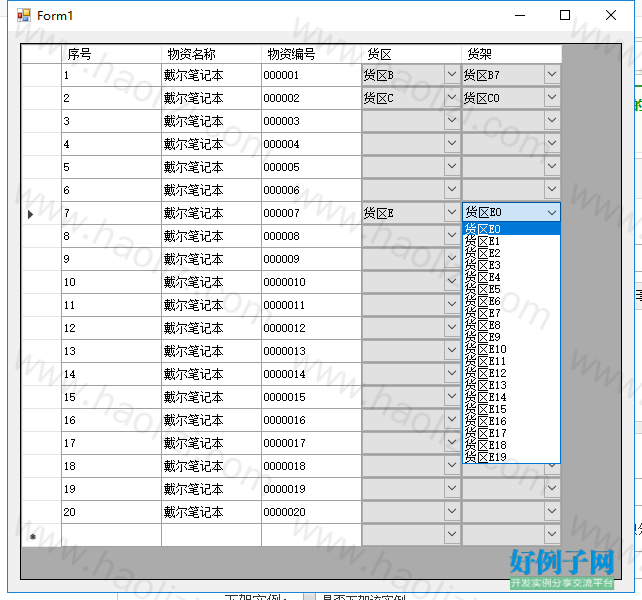Select 货区E1 in the dropdown list

(x=511, y=241)
